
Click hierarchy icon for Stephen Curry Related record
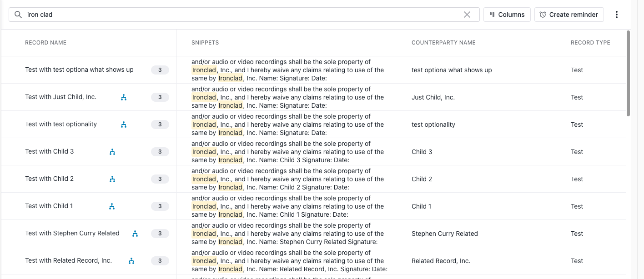coord(135,234)
